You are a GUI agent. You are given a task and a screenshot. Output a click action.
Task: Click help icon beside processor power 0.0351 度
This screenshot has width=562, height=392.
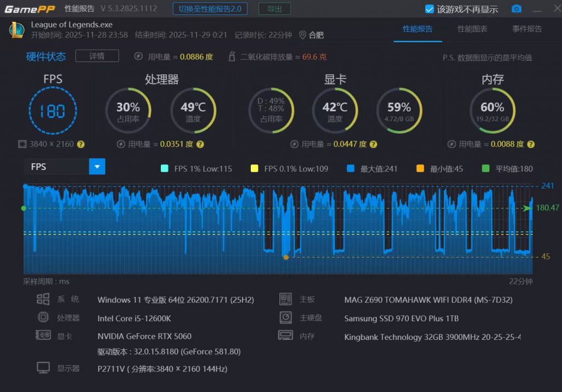click(x=200, y=144)
